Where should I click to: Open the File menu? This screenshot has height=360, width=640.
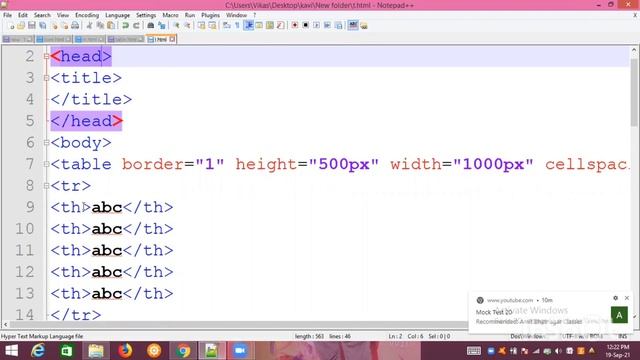click(7, 15)
